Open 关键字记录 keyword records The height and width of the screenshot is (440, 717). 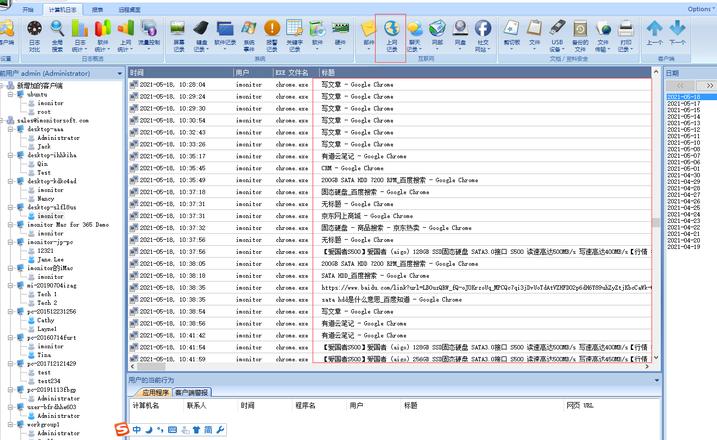tap(294, 36)
